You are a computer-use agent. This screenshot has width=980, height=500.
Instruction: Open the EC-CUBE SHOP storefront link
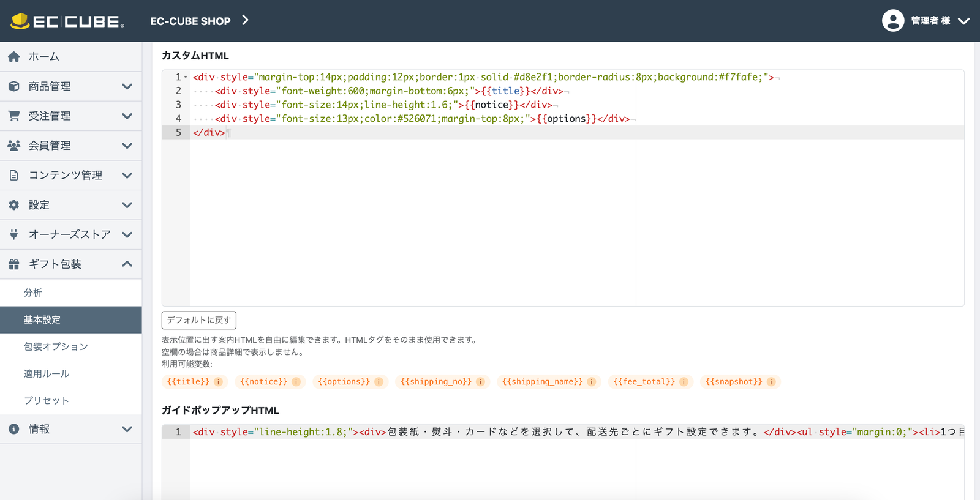(x=199, y=21)
